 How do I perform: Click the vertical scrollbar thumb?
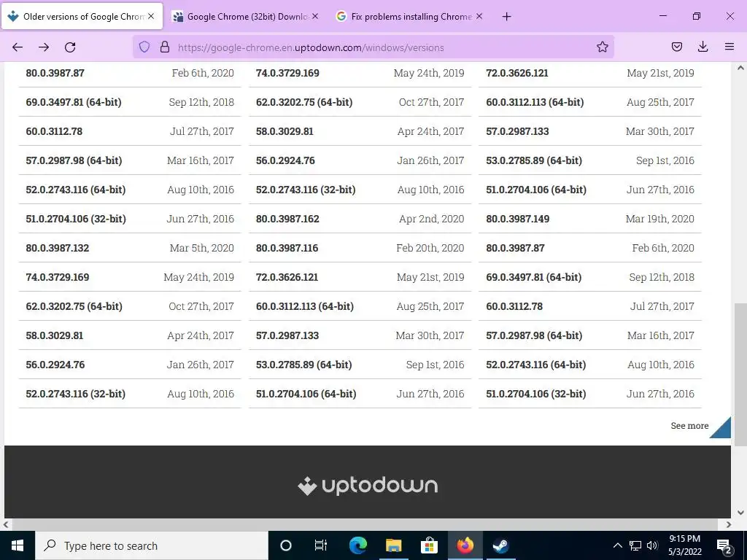740,375
